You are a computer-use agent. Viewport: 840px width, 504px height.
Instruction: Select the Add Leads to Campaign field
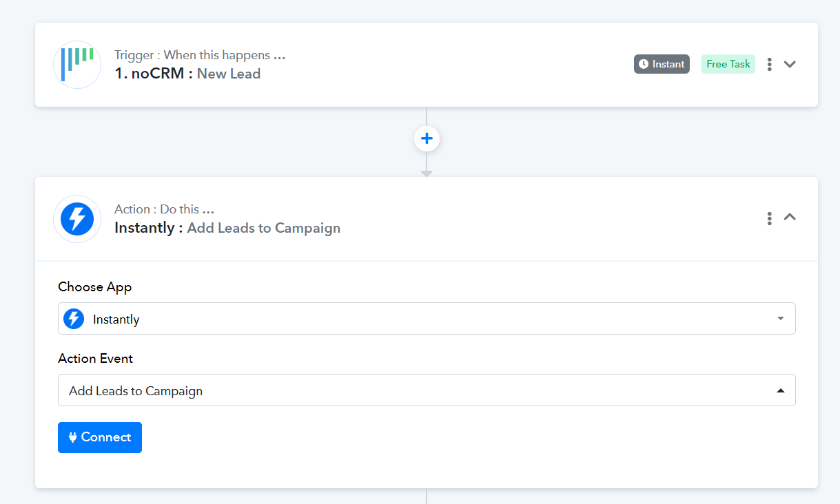click(427, 390)
